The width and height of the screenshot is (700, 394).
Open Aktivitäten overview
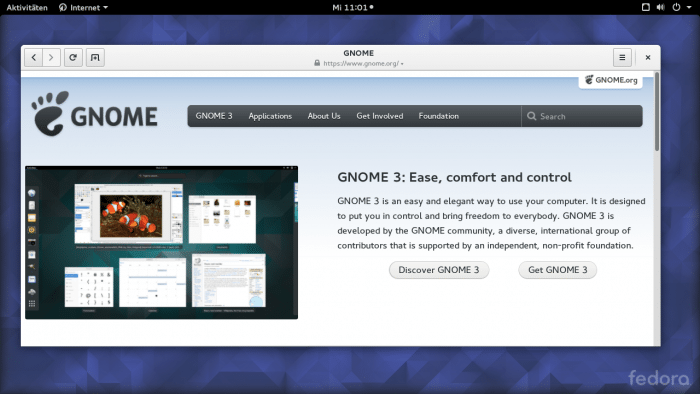pos(27,7)
